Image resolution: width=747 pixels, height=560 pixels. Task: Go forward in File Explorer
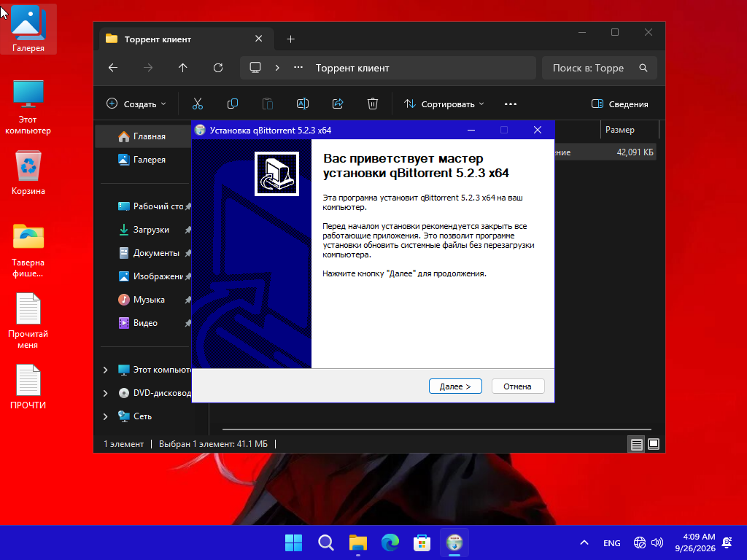tap(148, 68)
